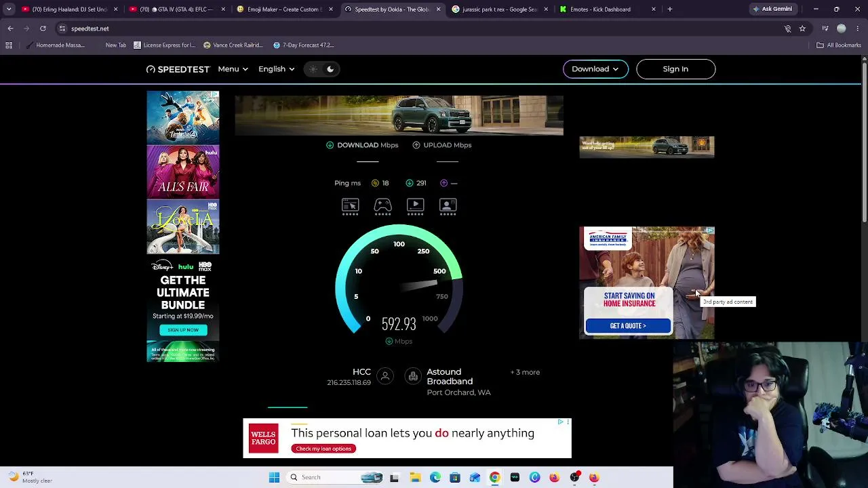Switch to the GTA IV EFLC tab
The image size is (868, 488).
click(x=177, y=9)
